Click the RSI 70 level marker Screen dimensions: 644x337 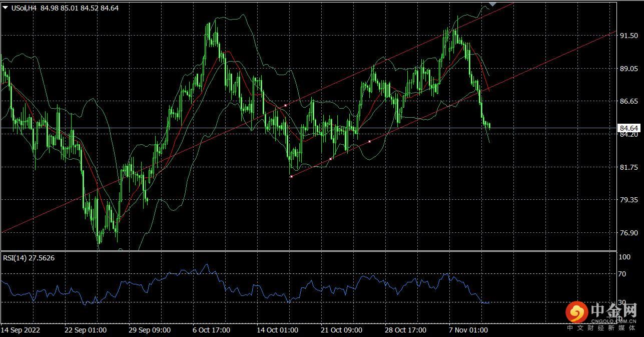(x=622, y=274)
